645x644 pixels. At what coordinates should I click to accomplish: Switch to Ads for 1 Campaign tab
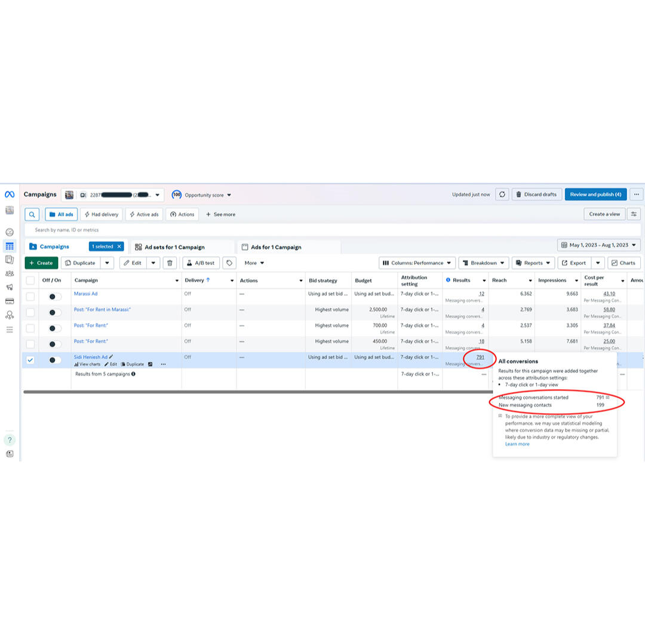coord(276,247)
